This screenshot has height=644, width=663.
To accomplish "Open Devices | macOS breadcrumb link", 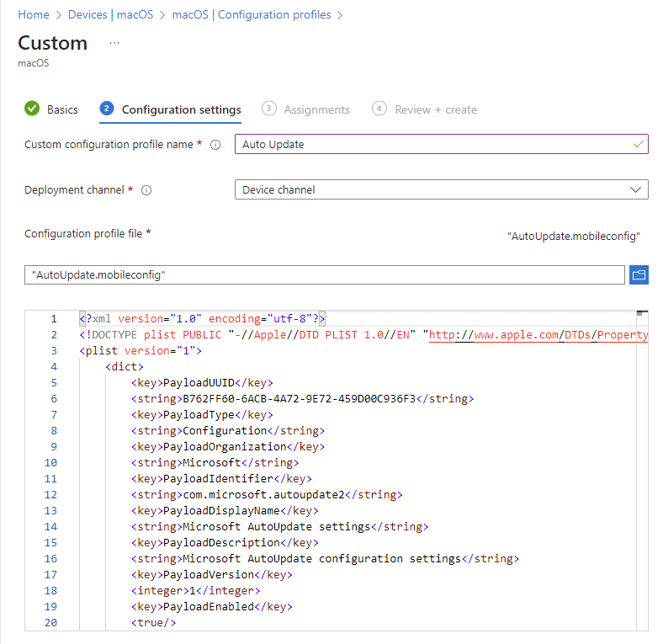I will tap(109, 15).
